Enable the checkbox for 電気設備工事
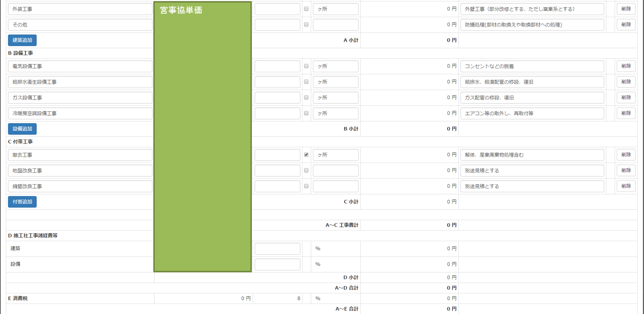644x314 pixels. pos(306,66)
